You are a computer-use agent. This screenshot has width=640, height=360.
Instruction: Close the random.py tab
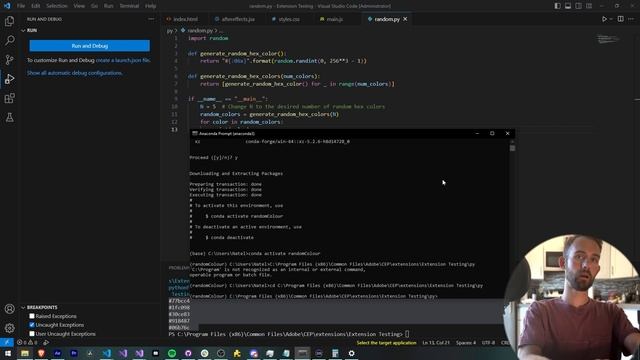(405, 19)
